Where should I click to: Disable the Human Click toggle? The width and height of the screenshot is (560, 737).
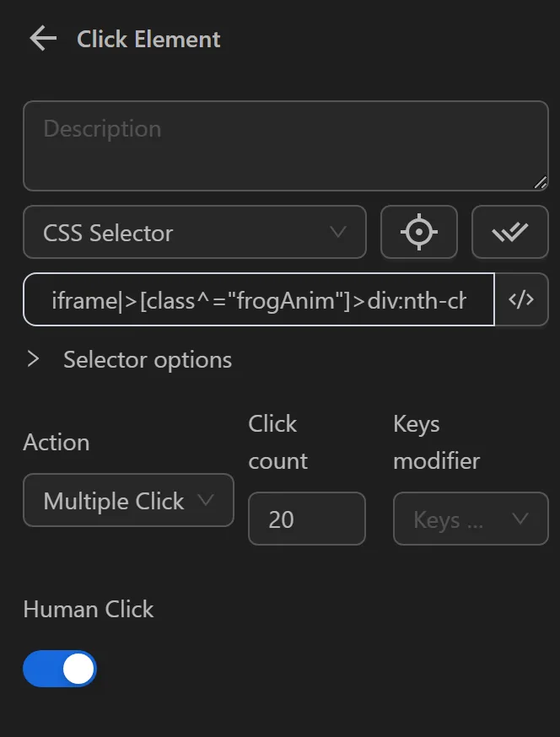pos(59,668)
